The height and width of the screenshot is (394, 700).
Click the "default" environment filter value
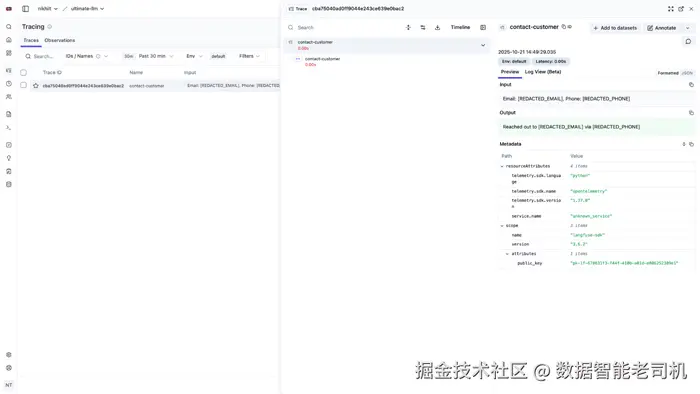point(218,56)
